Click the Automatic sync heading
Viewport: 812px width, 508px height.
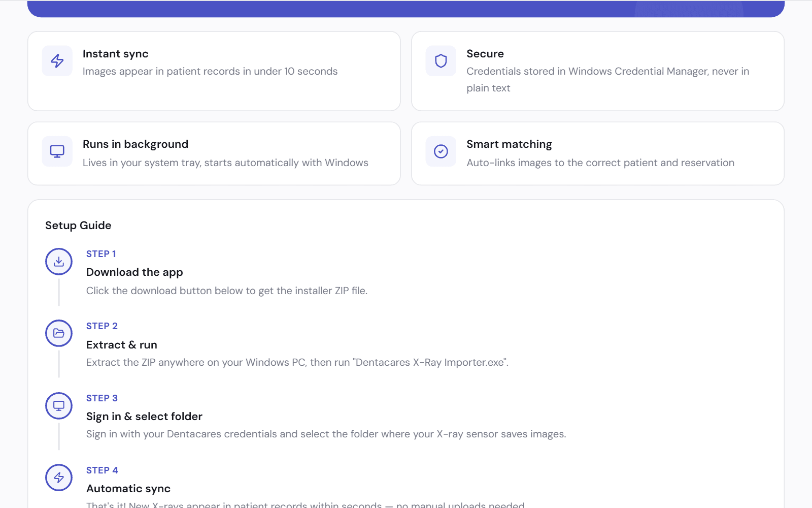point(128,489)
